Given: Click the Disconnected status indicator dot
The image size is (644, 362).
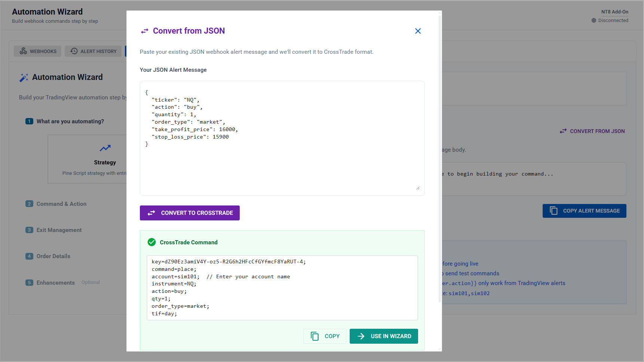Looking at the screenshot, I should 594,21.
